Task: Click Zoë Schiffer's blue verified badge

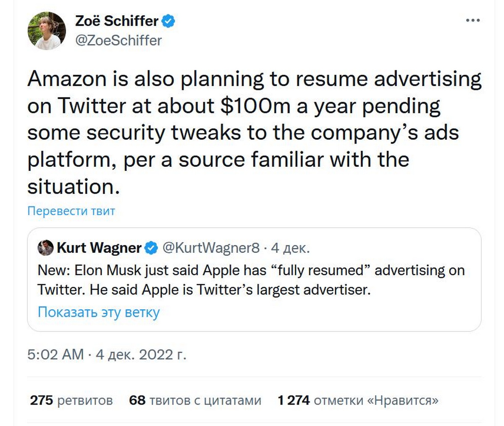Action: 168,21
